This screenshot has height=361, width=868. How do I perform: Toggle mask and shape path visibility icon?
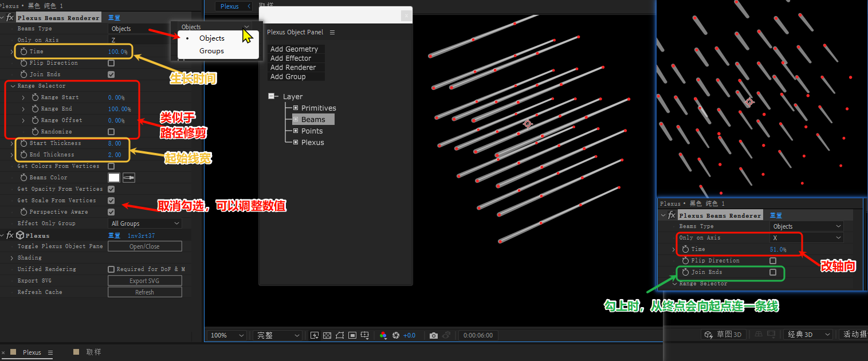pyautogui.click(x=340, y=335)
